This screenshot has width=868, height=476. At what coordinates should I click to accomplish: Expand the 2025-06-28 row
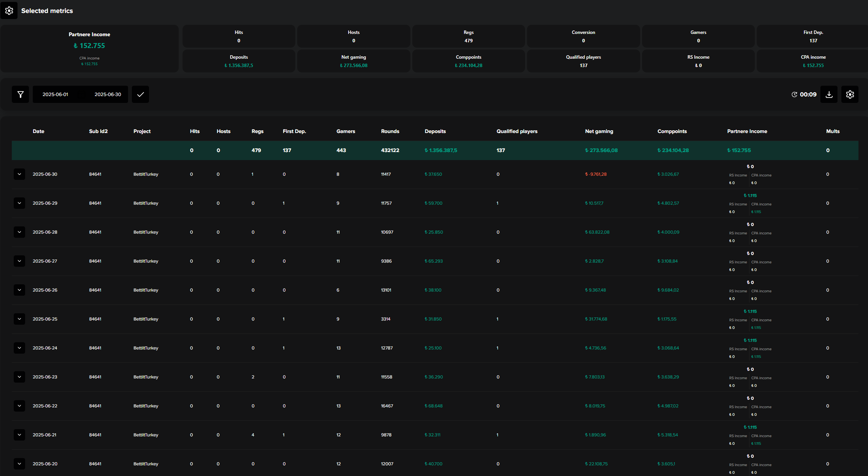19,232
